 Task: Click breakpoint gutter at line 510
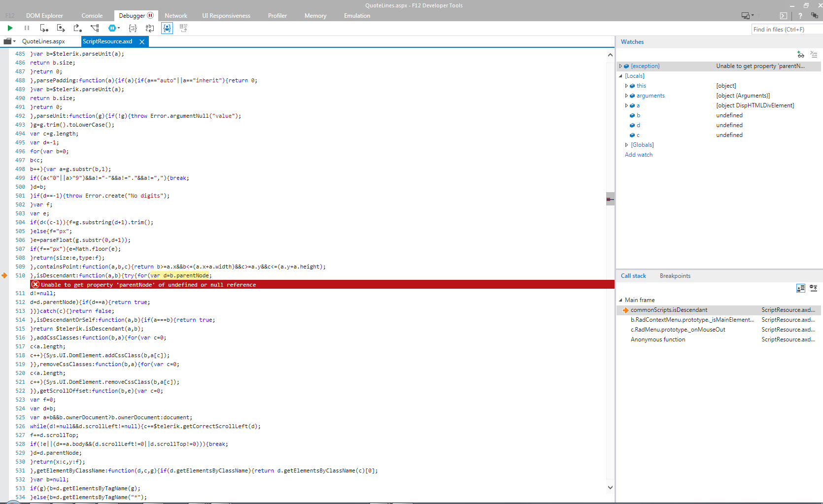pyautogui.click(x=4, y=275)
